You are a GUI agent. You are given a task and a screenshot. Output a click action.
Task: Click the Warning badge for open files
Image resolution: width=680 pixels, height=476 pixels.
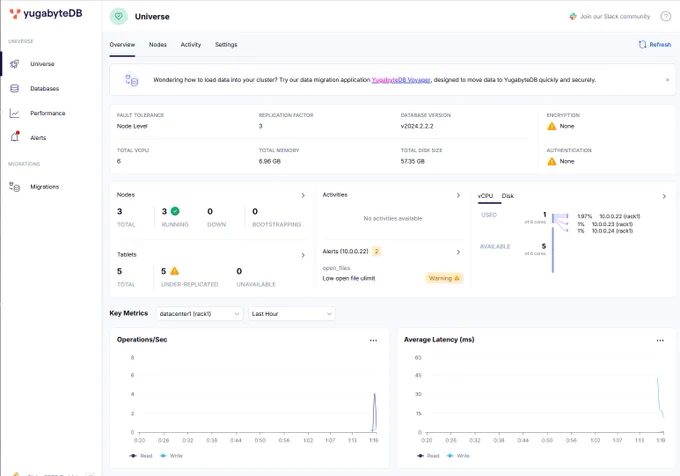point(444,278)
